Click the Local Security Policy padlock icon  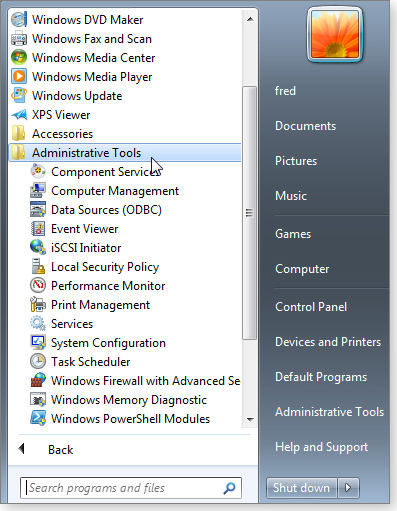point(38,267)
